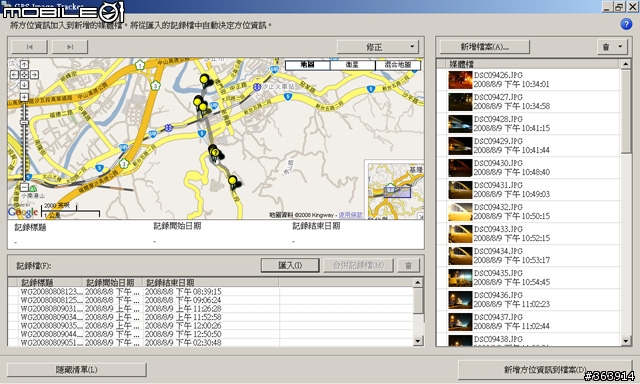
Task: Pan the map down arrow
Action: coord(24,84)
